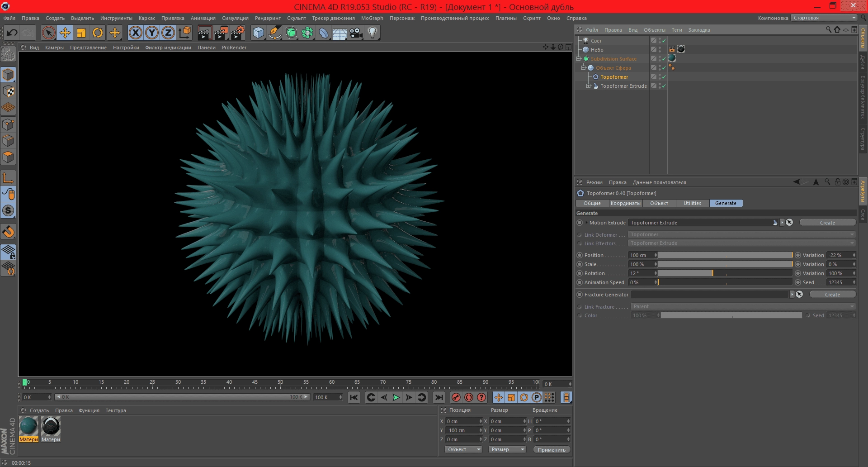Open the subdivision surface generators
Image resolution: width=868 pixels, height=467 pixels.
click(x=291, y=33)
